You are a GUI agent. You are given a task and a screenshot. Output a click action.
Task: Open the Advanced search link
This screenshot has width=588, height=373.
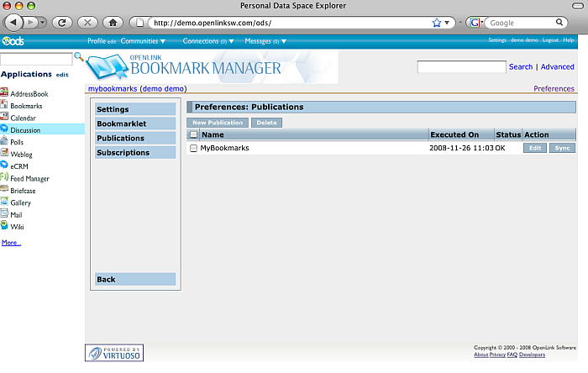click(557, 66)
